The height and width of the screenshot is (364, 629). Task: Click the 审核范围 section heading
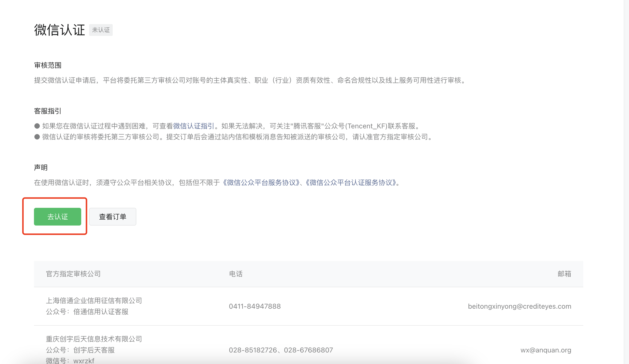pos(48,65)
